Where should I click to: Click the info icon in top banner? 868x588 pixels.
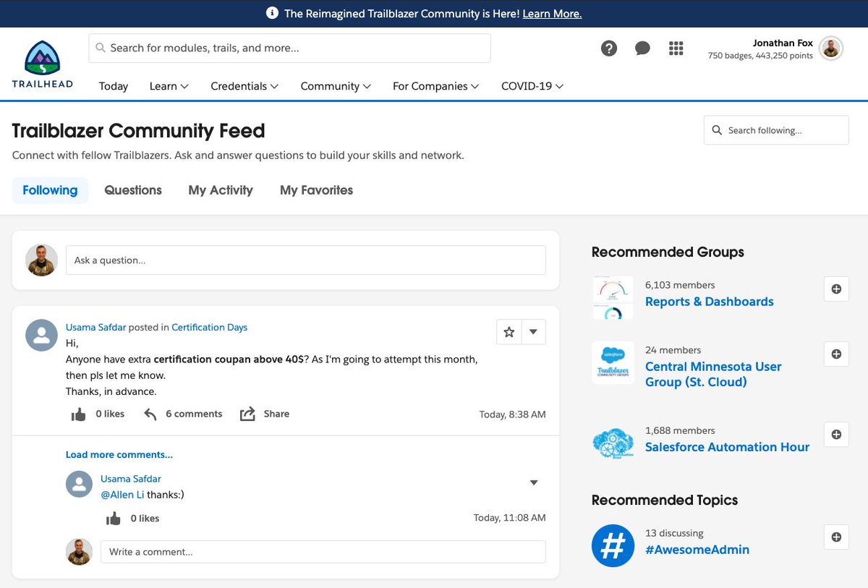tap(272, 13)
